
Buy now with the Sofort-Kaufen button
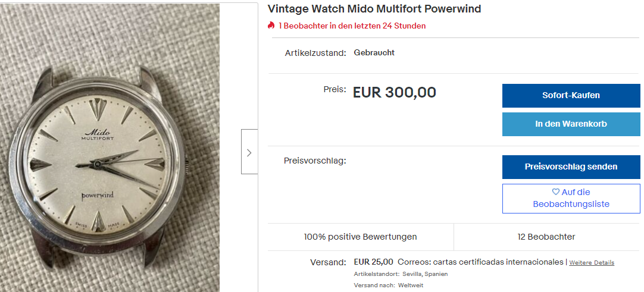click(571, 96)
